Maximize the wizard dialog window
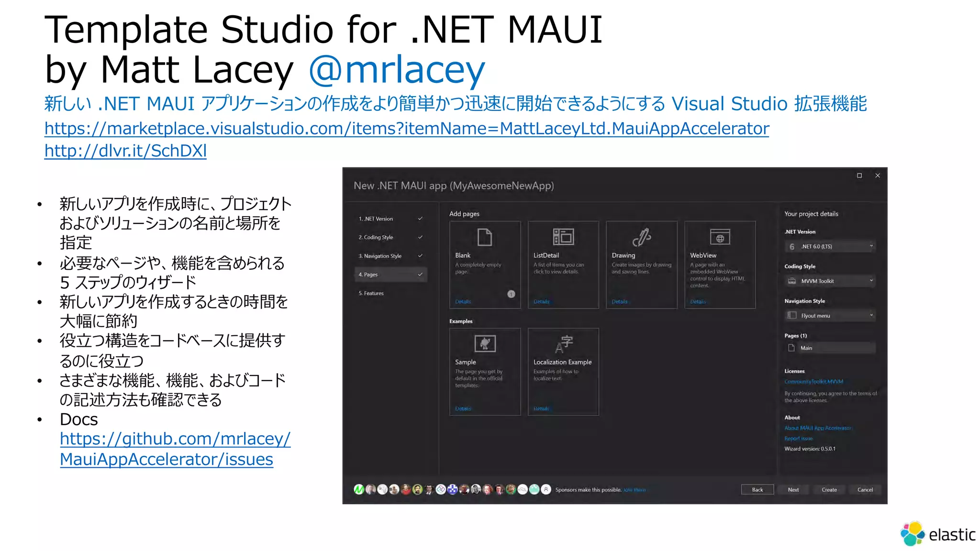This screenshot has height=551, width=980. 859,176
